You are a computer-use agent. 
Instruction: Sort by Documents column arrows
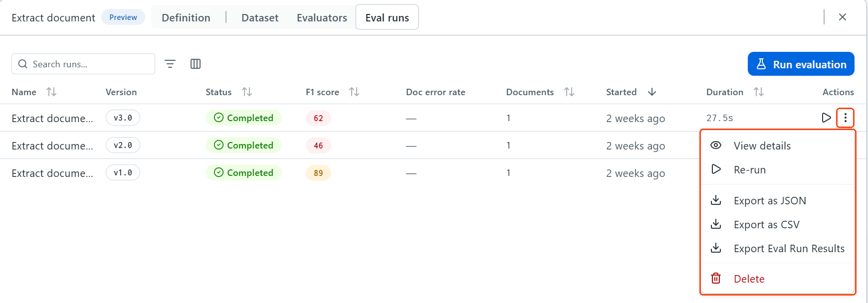coord(569,92)
